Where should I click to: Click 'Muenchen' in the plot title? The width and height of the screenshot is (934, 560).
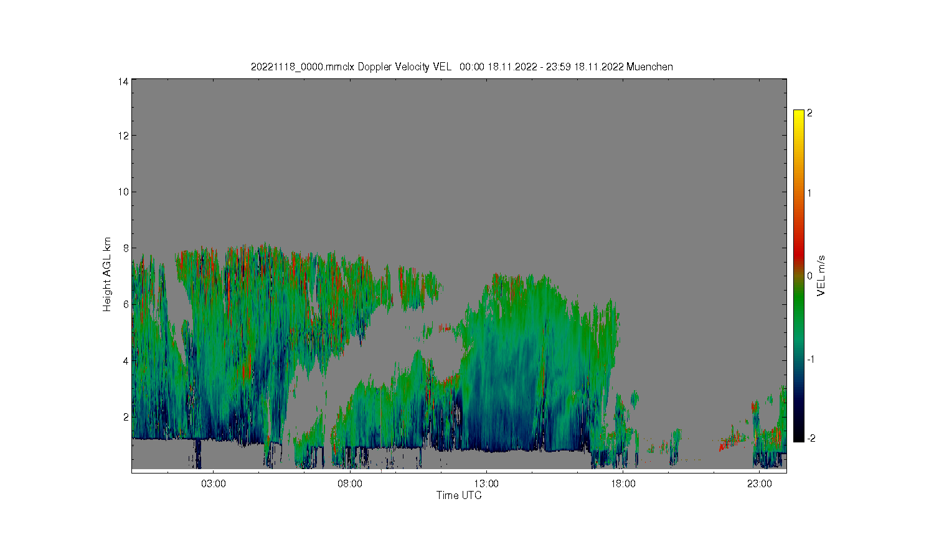tap(649, 67)
